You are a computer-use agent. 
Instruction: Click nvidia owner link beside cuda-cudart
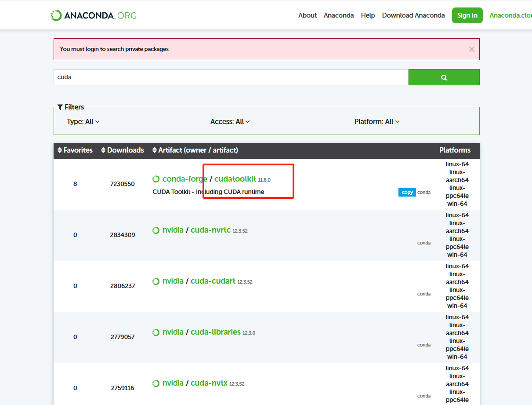tap(173, 281)
